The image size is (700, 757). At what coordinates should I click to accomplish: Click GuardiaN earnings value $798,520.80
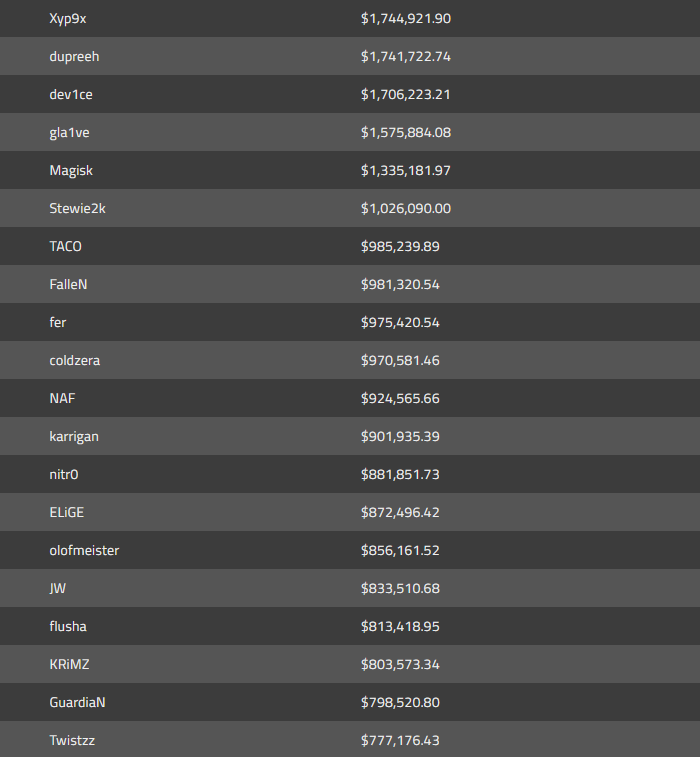point(400,703)
